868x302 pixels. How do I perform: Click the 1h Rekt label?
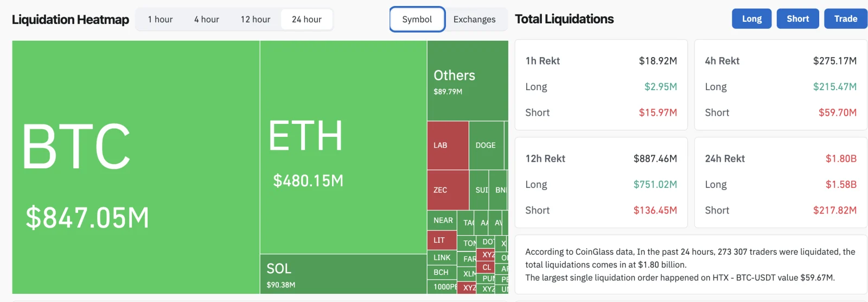pyautogui.click(x=542, y=61)
